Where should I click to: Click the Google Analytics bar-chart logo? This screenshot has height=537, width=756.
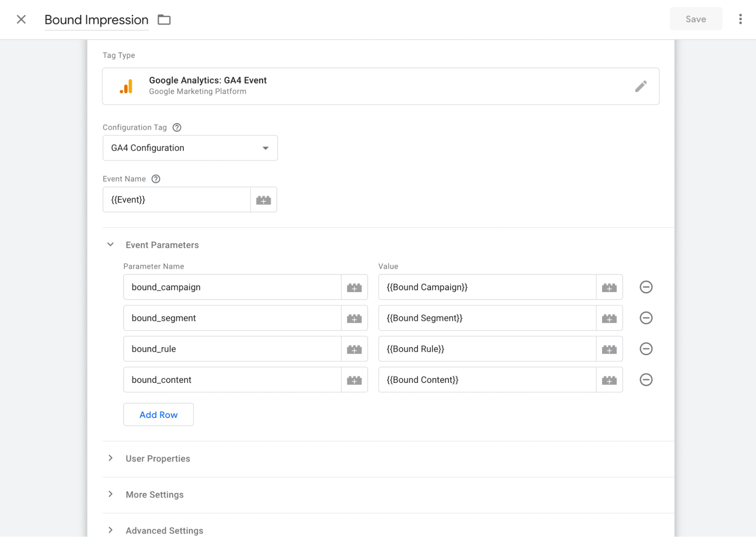(x=126, y=87)
